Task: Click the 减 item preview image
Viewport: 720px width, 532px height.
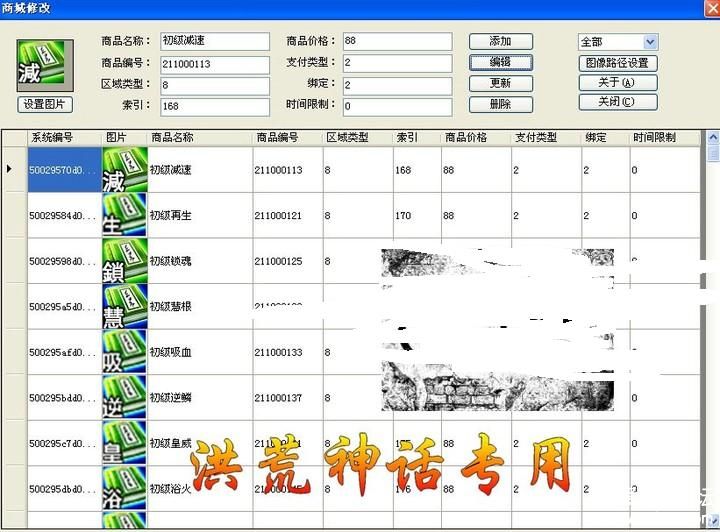Action: (45, 65)
